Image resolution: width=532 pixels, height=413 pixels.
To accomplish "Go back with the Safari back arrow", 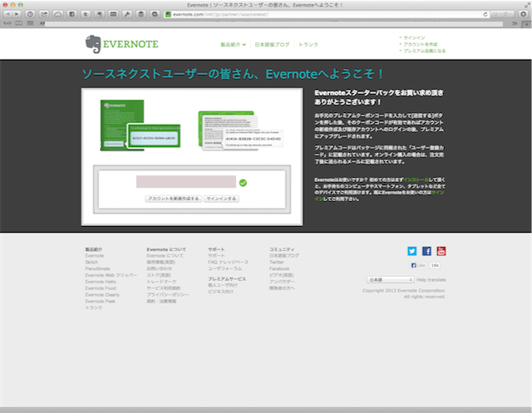I will [7, 14].
